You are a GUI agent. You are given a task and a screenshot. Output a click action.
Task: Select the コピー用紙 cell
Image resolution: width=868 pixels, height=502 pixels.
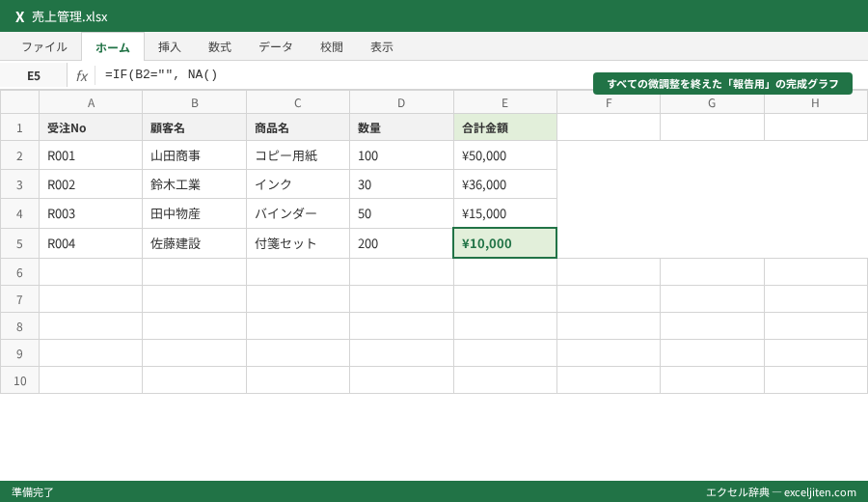click(x=298, y=155)
